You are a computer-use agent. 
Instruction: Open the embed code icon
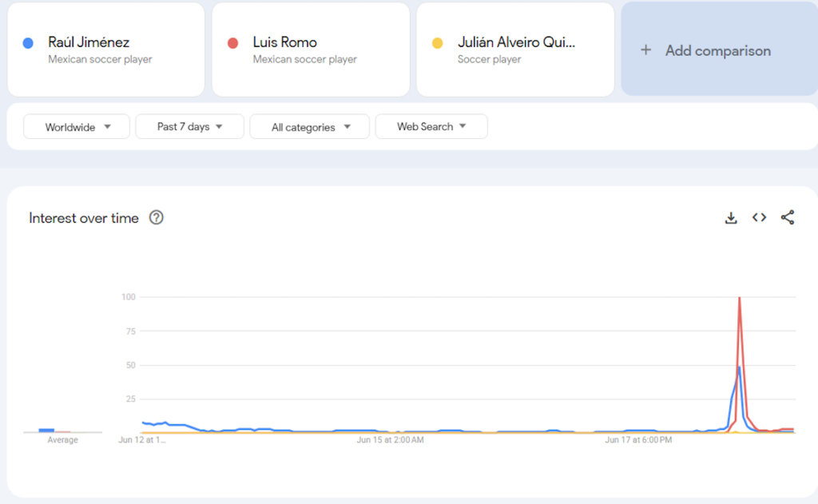759,217
